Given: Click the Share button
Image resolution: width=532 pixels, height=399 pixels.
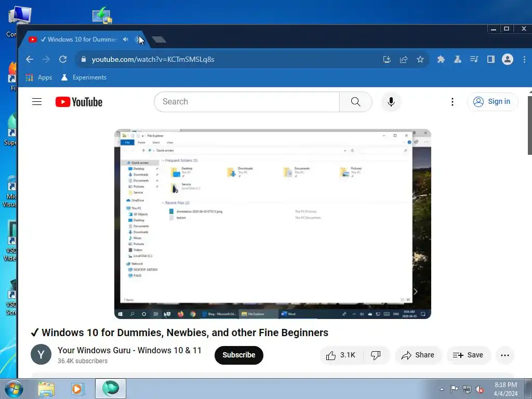Looking at the screenshot, I should coord(418,355).
